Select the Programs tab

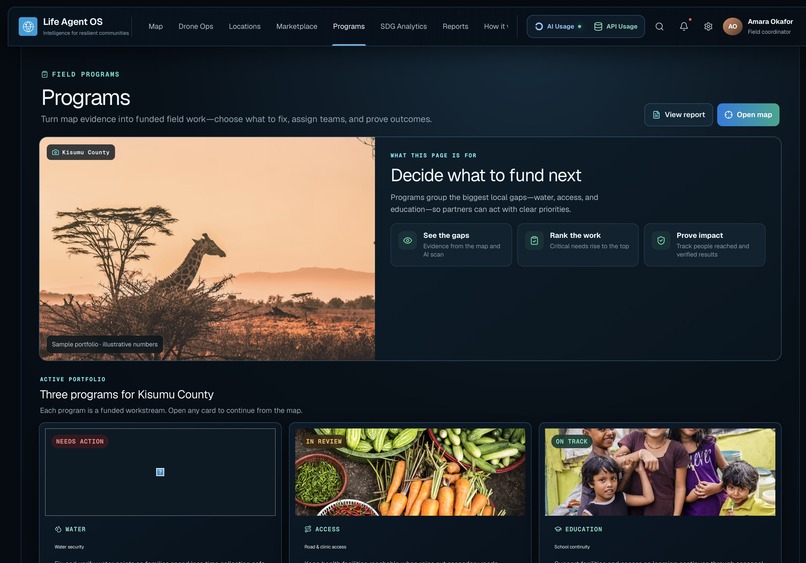tap(349, 26)
